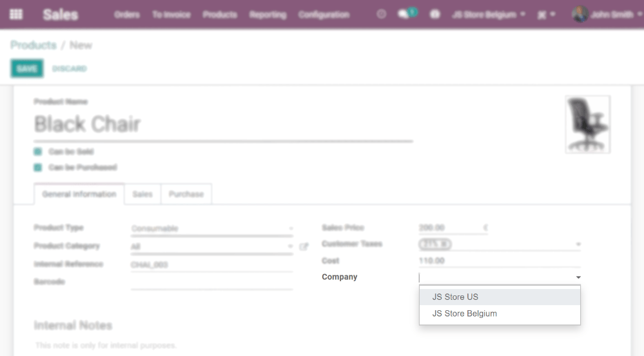Choose JS Store Belgium in dropdown list
This screenshot has width=644, height=356.
coord(464,314)
